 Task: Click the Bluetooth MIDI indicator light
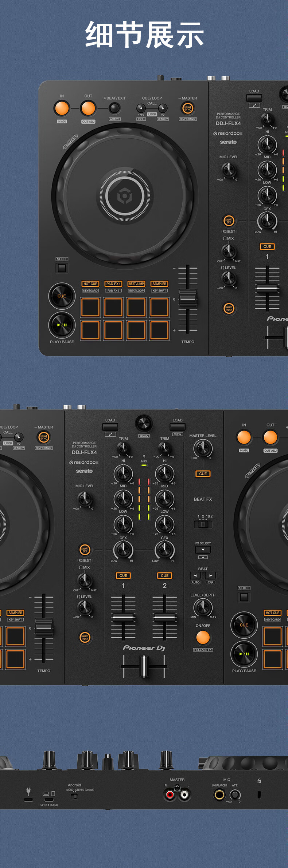[x=144, y=465]
